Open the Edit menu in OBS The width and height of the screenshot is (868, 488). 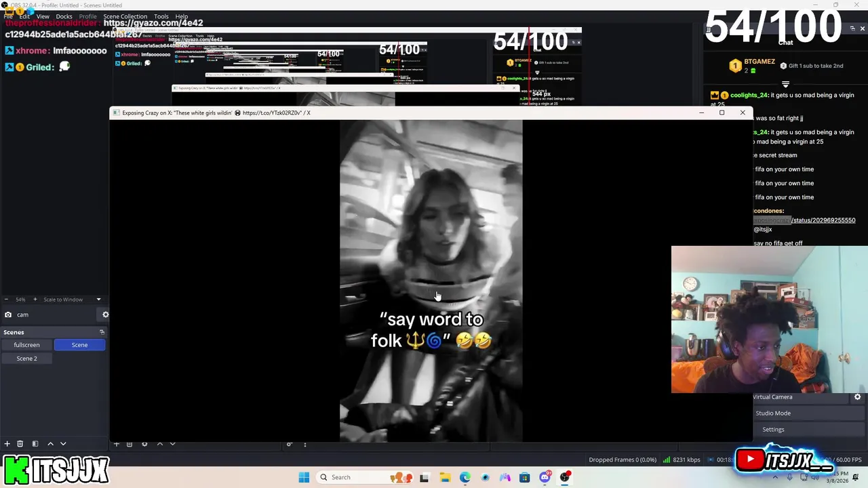coord(24,16)
